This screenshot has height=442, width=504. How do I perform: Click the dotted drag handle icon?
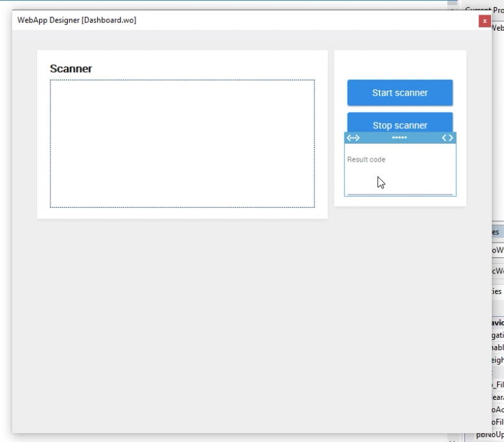(x=399, y=138)
